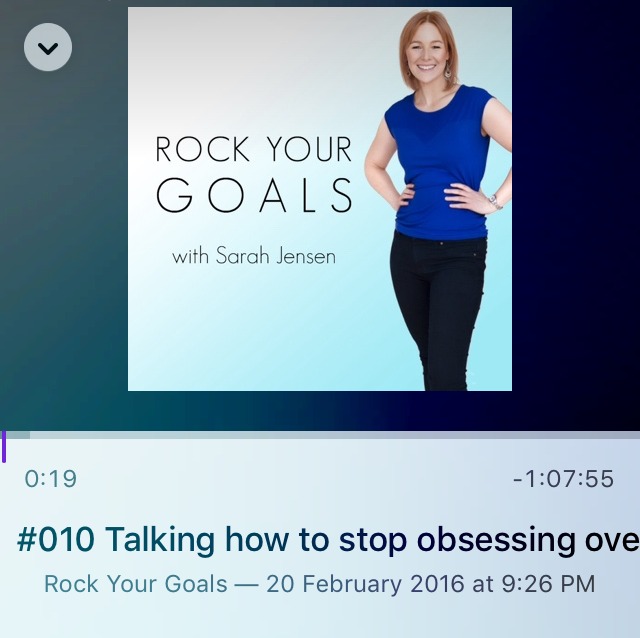Click the purple playhead marker
Screen dimensions: 640x638
[x=4, y=446]
